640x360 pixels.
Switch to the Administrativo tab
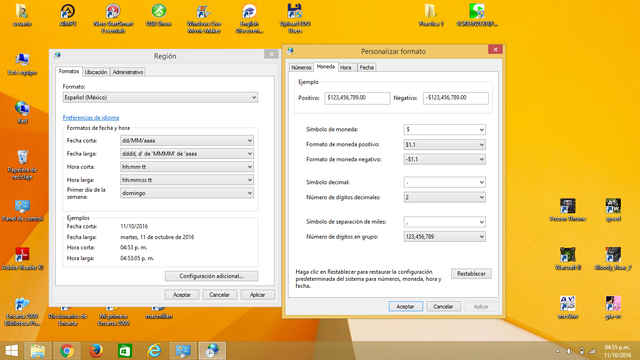[128, 72]
